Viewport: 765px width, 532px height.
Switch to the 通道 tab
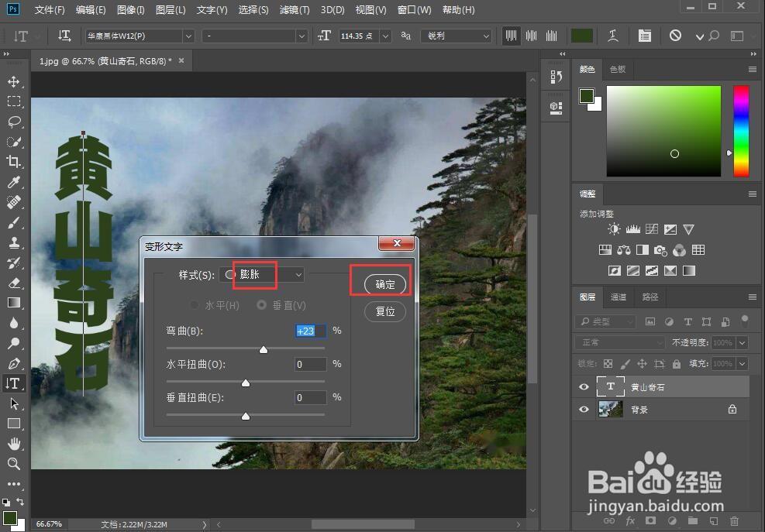pyautogui.click(x=619, y=297)
